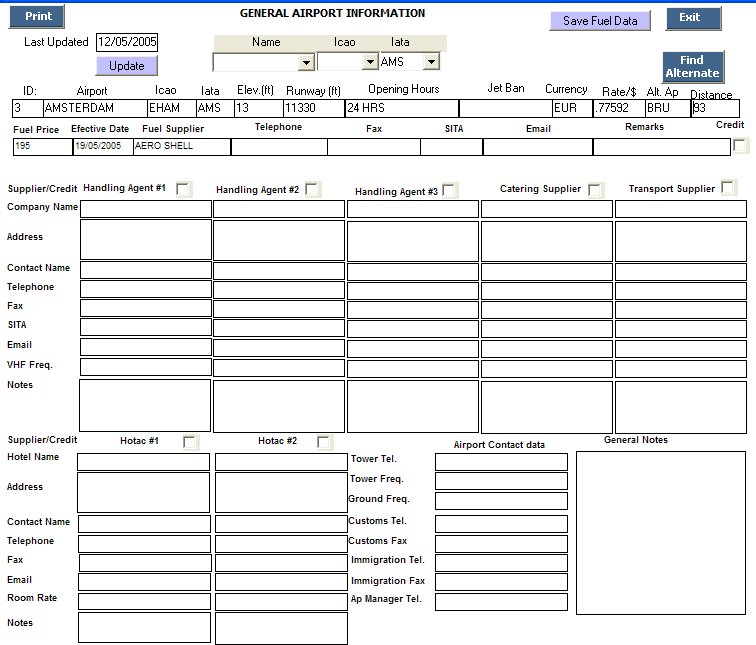Click Hotac #1 Hotel Name field

coord(143,461)
